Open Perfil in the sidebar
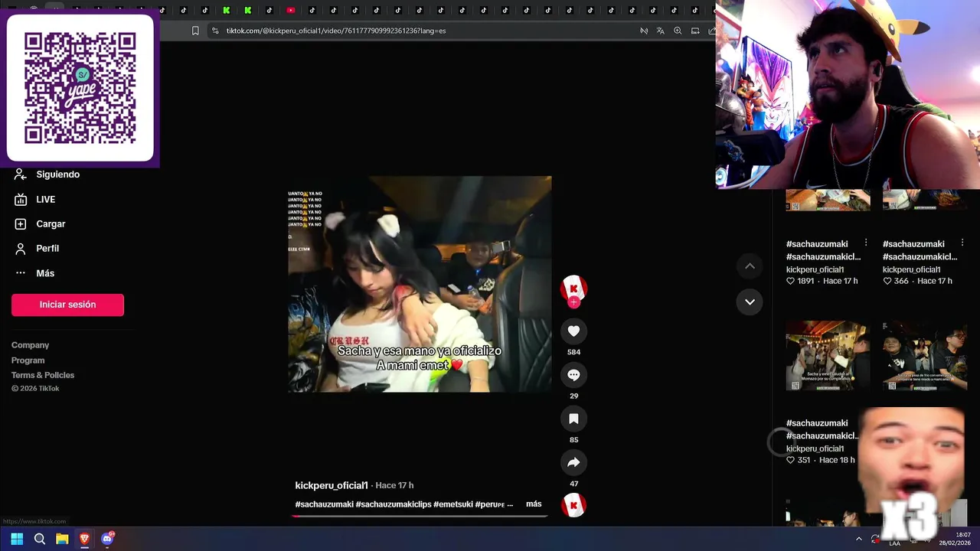This screenshot has width=980, height=551. pos(37,248)
